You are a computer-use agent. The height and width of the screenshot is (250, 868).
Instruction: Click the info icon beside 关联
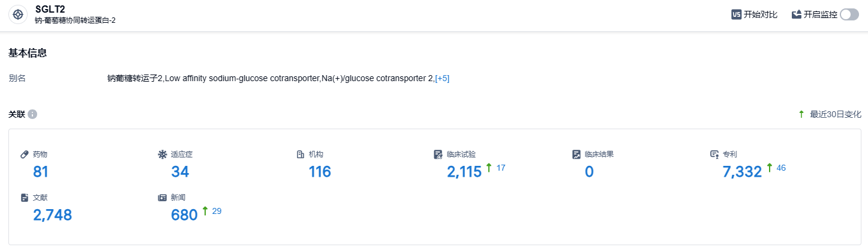tap(32, 114)
